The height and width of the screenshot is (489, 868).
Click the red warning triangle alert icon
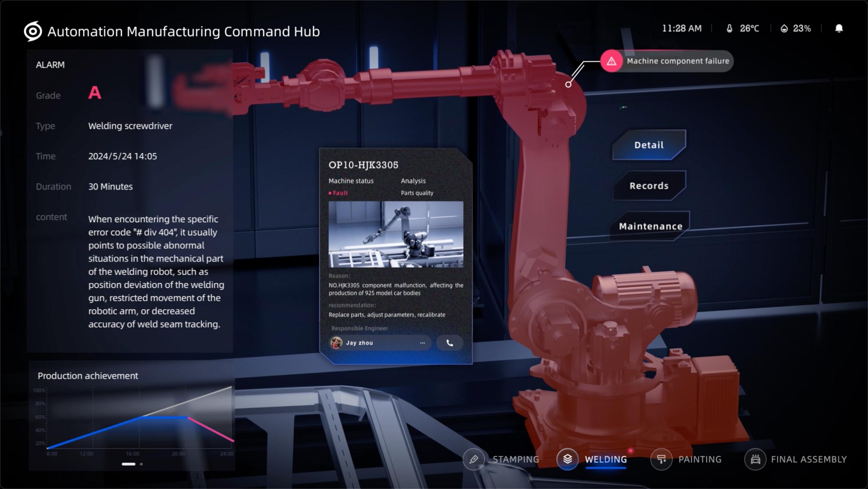(611, 61)
